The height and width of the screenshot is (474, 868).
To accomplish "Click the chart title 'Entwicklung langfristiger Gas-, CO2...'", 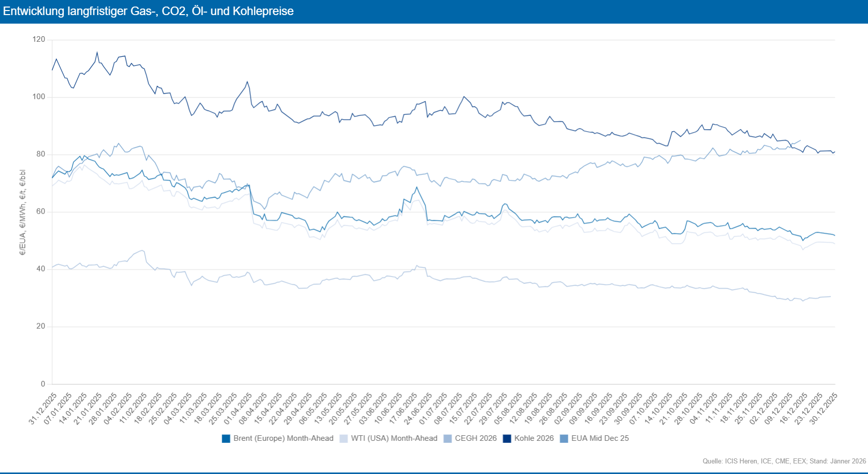I will click(x=148, y=11).
